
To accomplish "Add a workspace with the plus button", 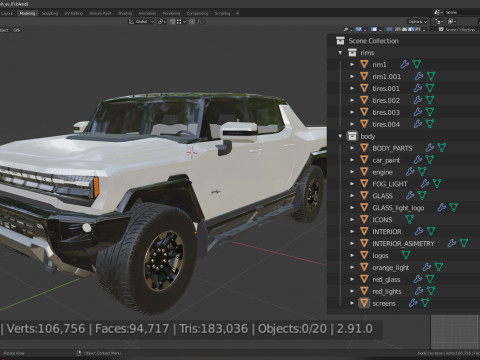I will click(237, 13).
